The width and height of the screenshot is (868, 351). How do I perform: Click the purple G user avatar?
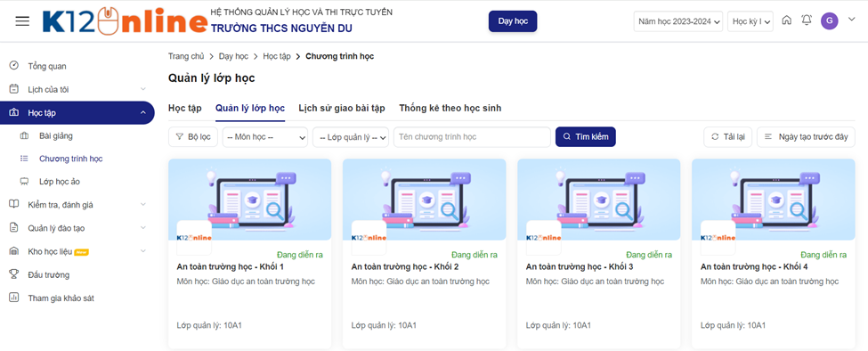coord(829,21)
